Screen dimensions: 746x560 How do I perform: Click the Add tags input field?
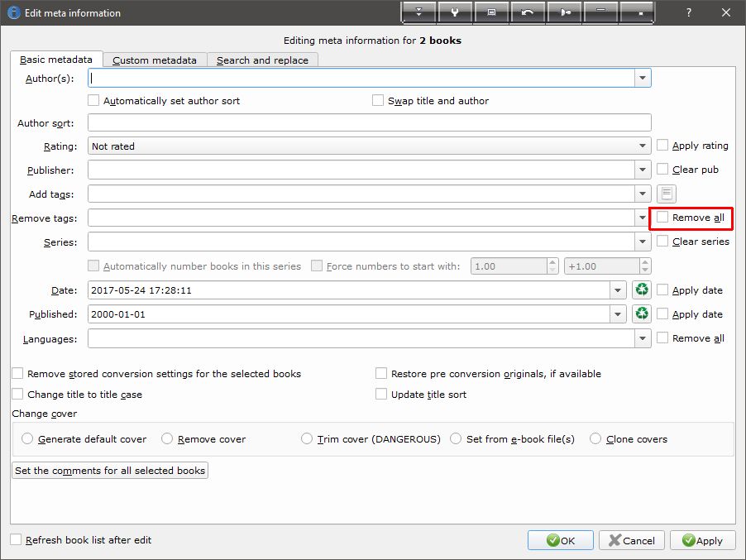pos(361,194)
